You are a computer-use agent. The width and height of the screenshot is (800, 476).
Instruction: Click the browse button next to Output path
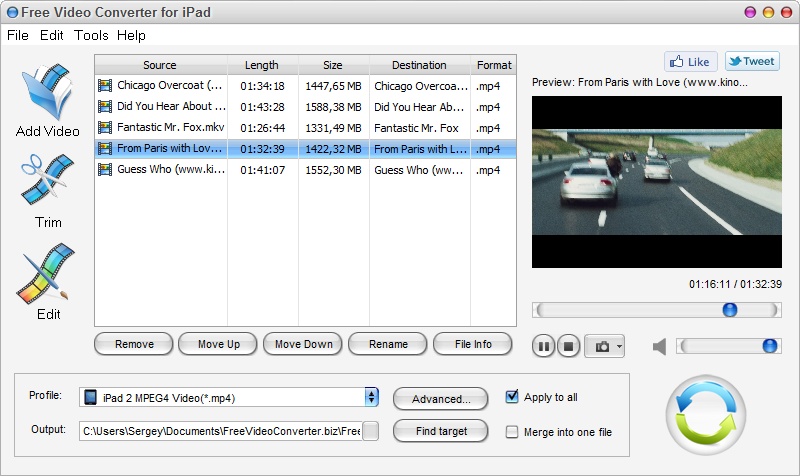click(371, 431)
